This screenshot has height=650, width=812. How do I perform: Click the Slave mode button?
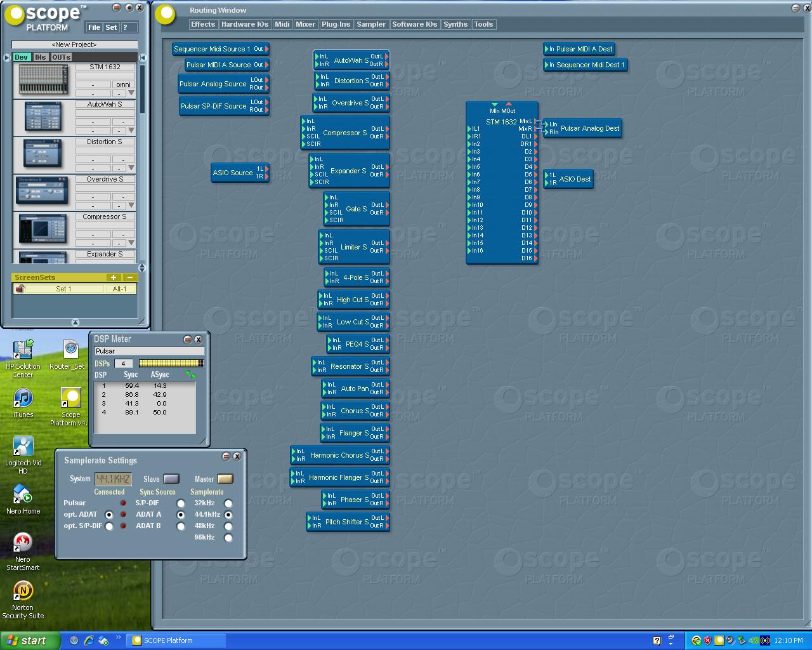pyautogui.click(x=171, y=479)
